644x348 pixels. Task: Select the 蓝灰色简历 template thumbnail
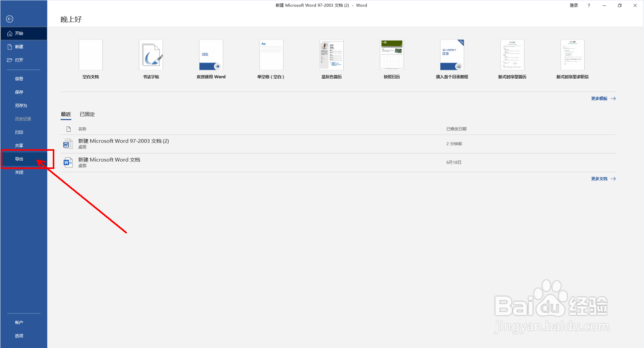coord(332,55)
